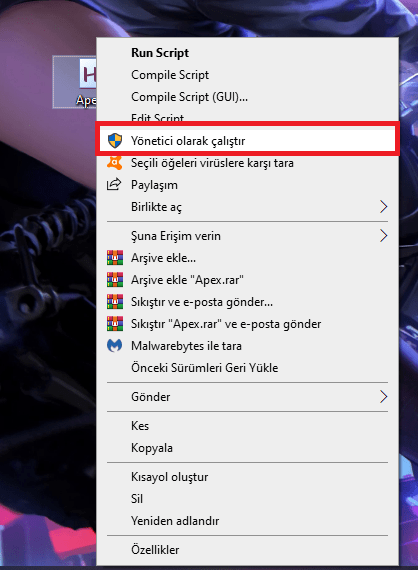Choose Arşive ekle "Apex.rar"
This screenshot has height=570, width=418.
[x=247, y=280]
